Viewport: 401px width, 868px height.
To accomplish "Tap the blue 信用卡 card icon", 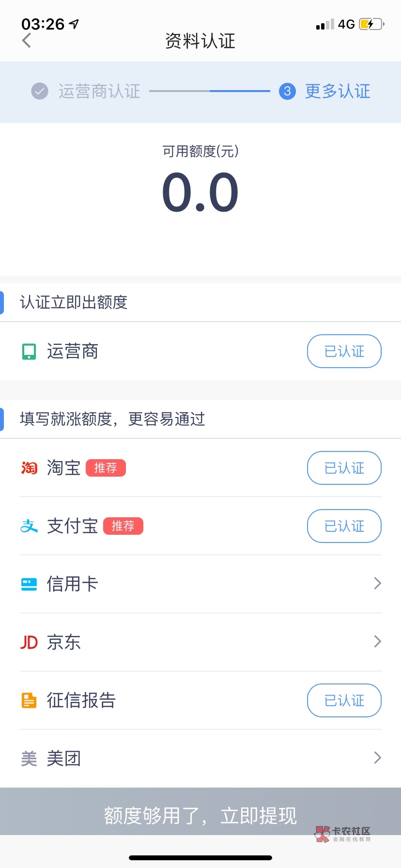I will (29, 584).
